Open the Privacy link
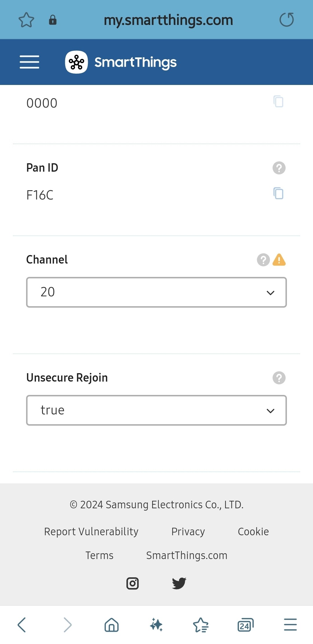 [188, 531]
